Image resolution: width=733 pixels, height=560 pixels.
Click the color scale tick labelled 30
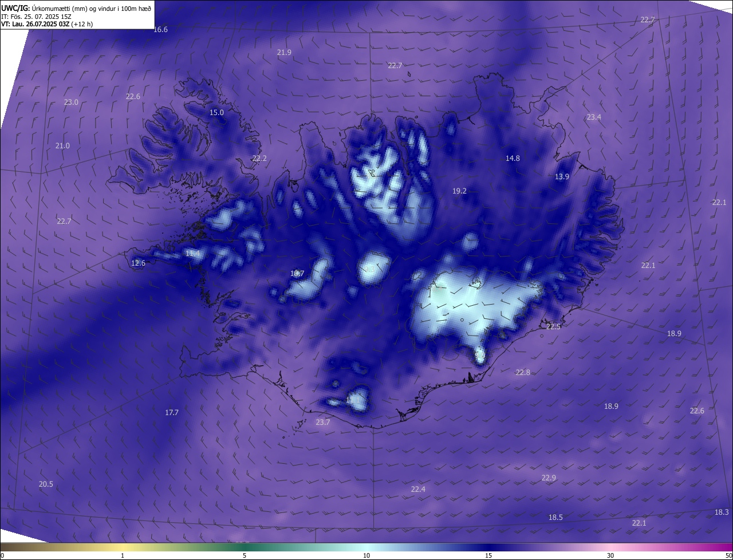coord(610,555)
